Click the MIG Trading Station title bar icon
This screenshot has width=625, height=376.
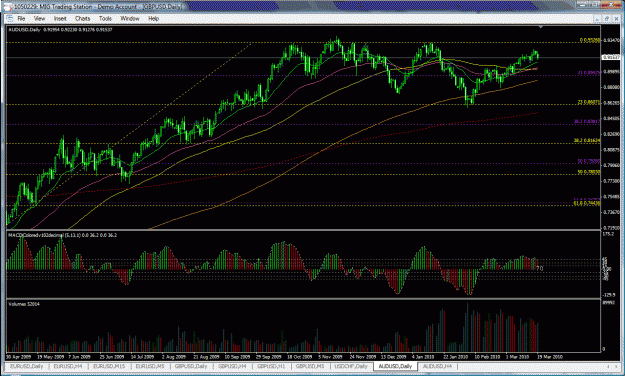click(x=7, y=6)
